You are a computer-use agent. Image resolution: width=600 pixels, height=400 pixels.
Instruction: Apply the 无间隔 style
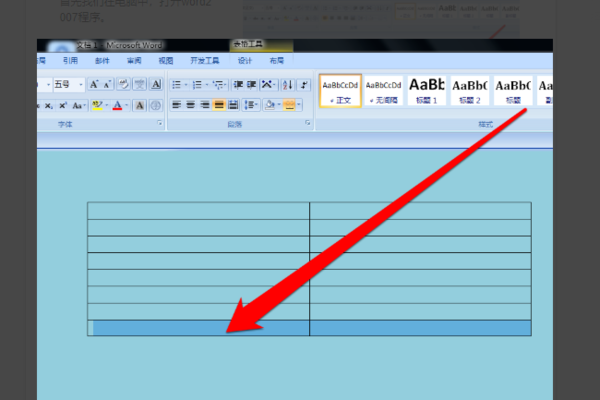pos(383,91)
